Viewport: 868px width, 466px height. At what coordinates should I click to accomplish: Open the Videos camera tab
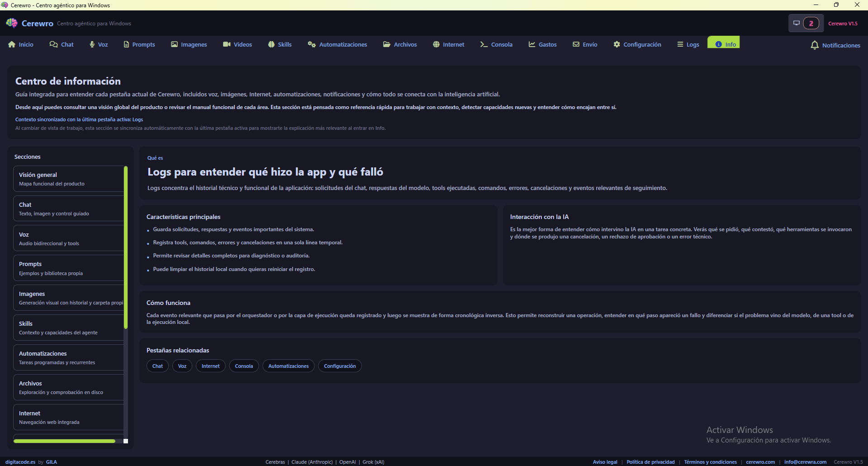coord(237,44)
